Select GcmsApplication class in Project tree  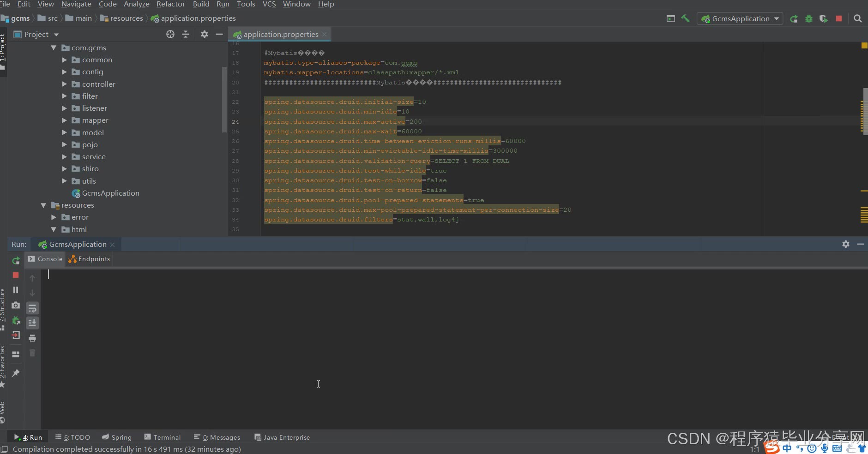point(105,193)
